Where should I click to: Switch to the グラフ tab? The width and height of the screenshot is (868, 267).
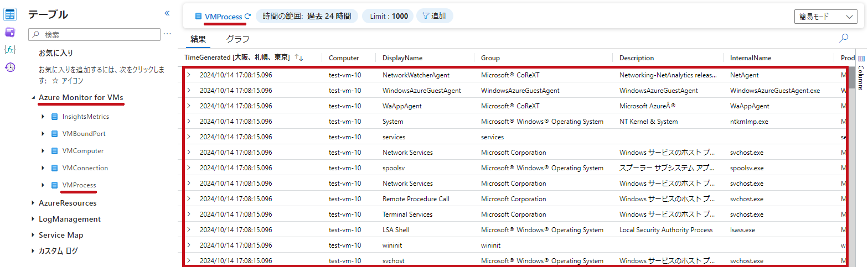click(x=237, y=39)
